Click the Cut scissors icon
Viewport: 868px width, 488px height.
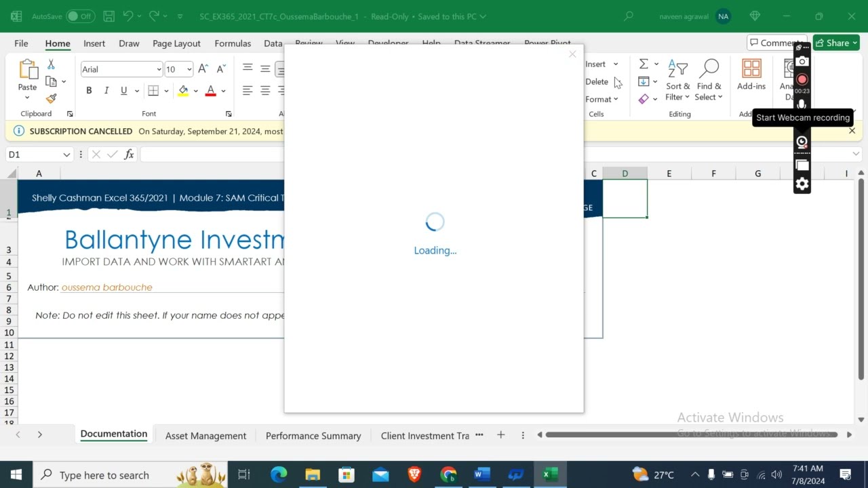pyautogui.click(x=51, y=64)
